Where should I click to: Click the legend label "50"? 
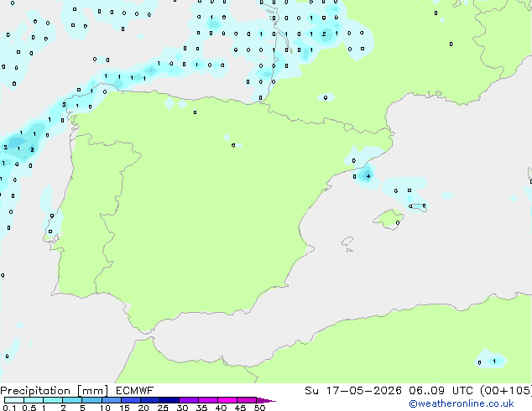click(x=259, y=408)
